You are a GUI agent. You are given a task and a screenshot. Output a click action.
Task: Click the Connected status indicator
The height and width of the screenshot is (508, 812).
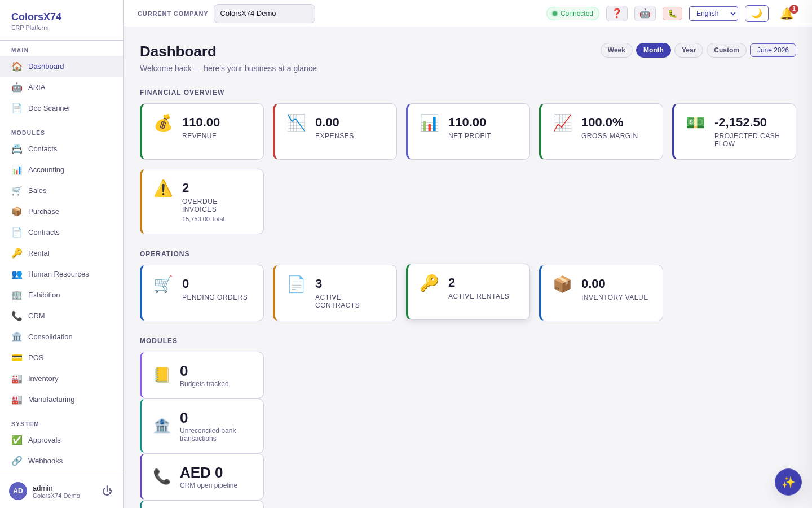click(573, 14)
